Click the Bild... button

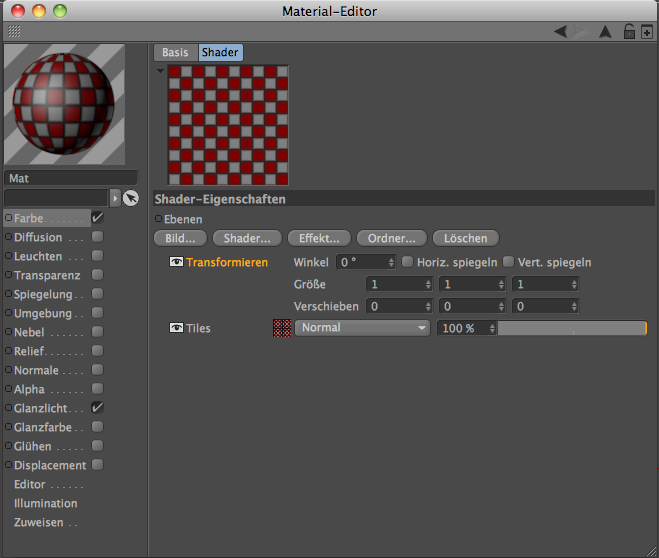[180, 238]
